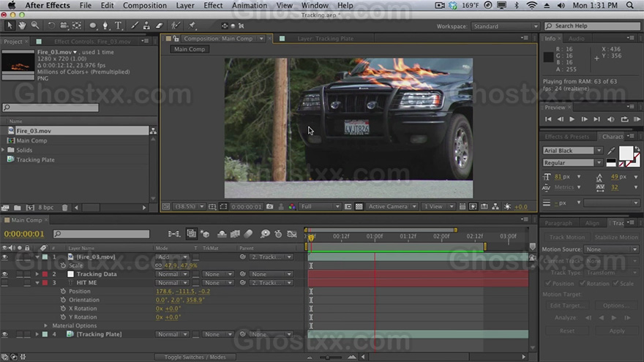Click the Stabilize Motion button

[x=616, y=237]
